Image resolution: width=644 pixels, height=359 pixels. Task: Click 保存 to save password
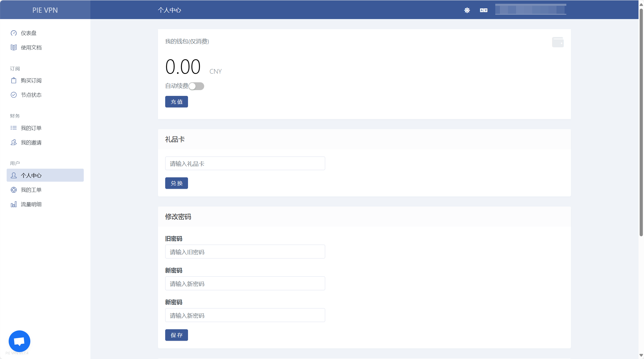[176, 335]
